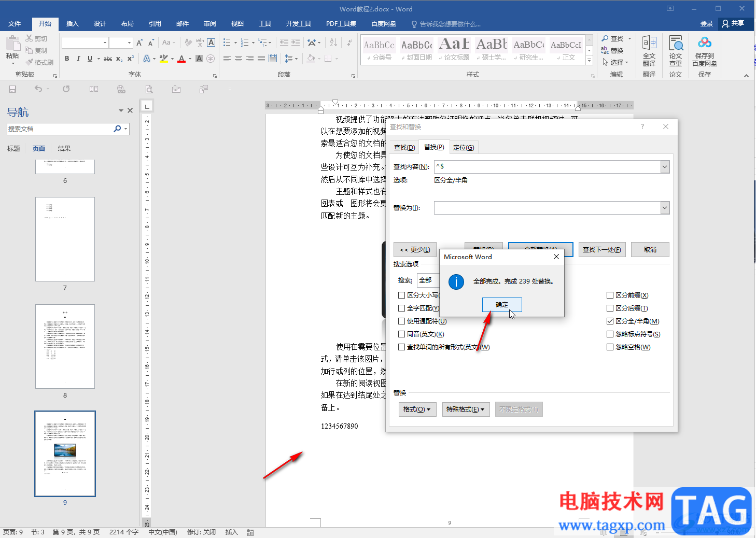The image size is (756, 538).
Task: Uncheck the full/half-width distinction checkbox
Action: [x=610, y=321]
